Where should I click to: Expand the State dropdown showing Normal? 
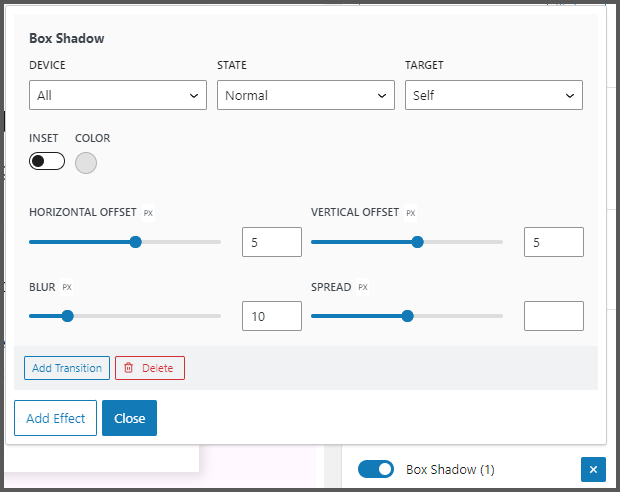tap(305, 96)
